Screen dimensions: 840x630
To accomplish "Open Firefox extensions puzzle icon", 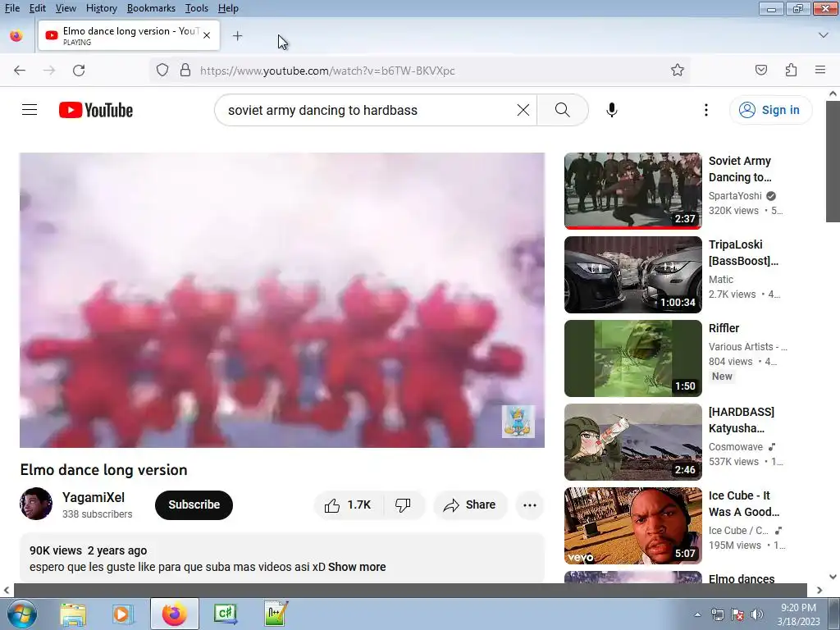I will coord(791,71).
